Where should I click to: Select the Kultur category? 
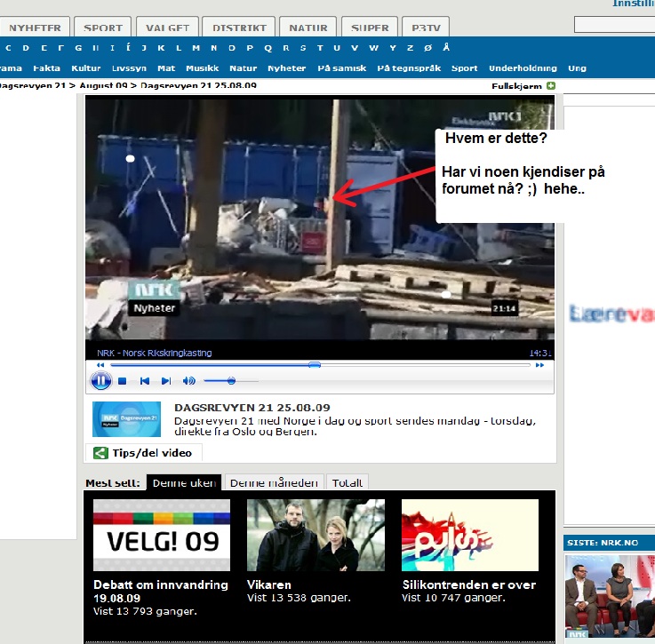85,68
